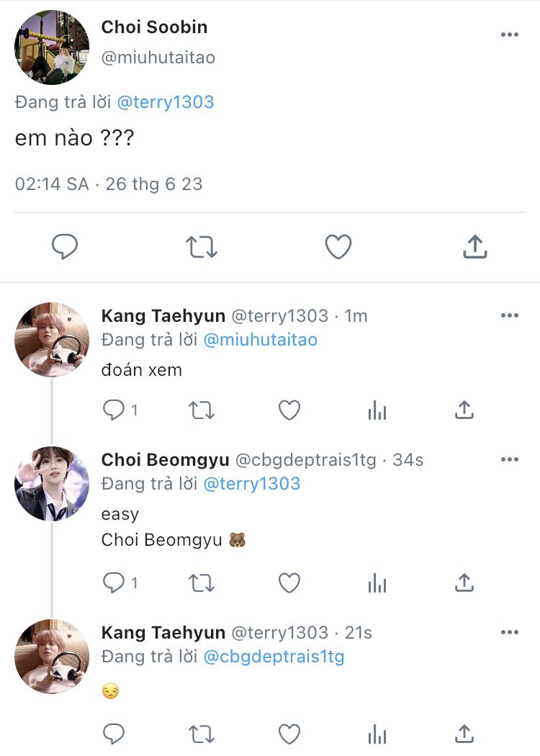Viewport: 540px width, 756px height.
Task: View analytics of "đoán xem" tweet
Action: point(377,410)
